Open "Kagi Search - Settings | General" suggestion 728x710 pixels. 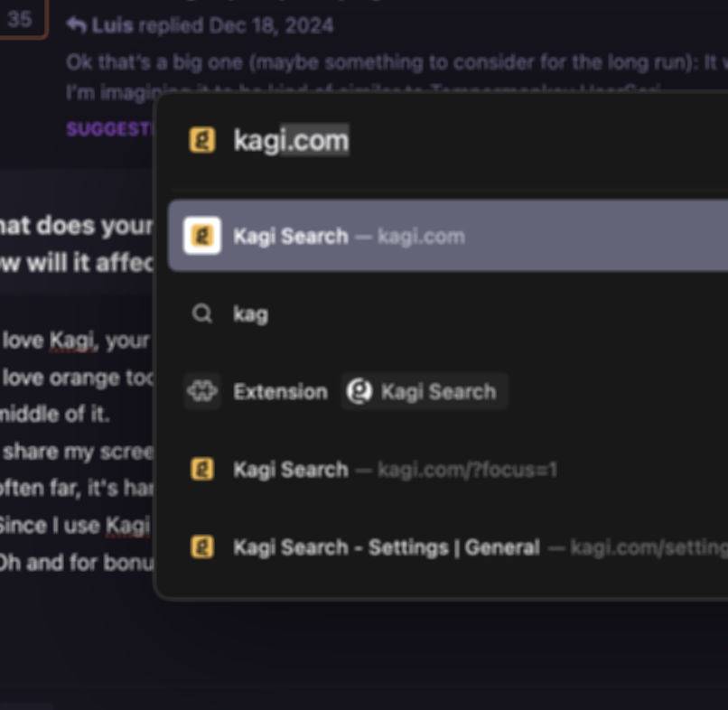(x=387, y=547)
